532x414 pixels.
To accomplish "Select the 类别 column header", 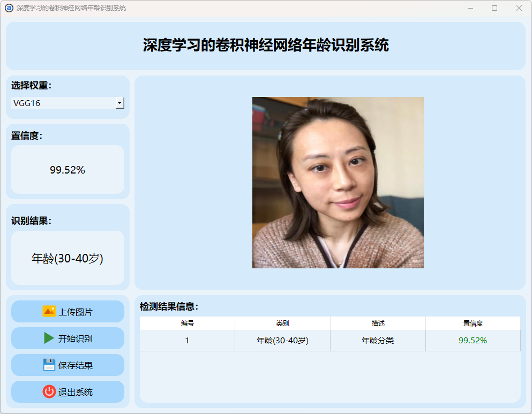I will pos(282,323).
